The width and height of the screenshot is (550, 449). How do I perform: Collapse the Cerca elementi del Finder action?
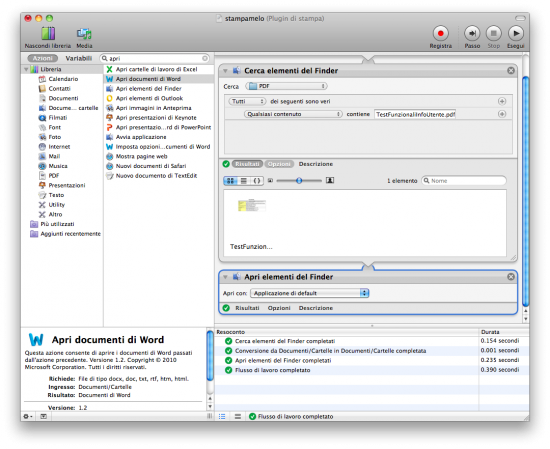pos(226,71)
